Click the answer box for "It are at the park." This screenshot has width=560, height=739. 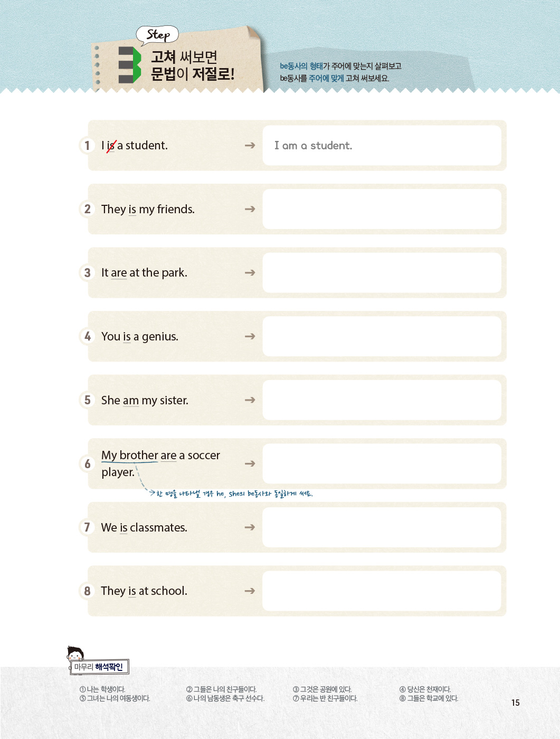[382, 272]
